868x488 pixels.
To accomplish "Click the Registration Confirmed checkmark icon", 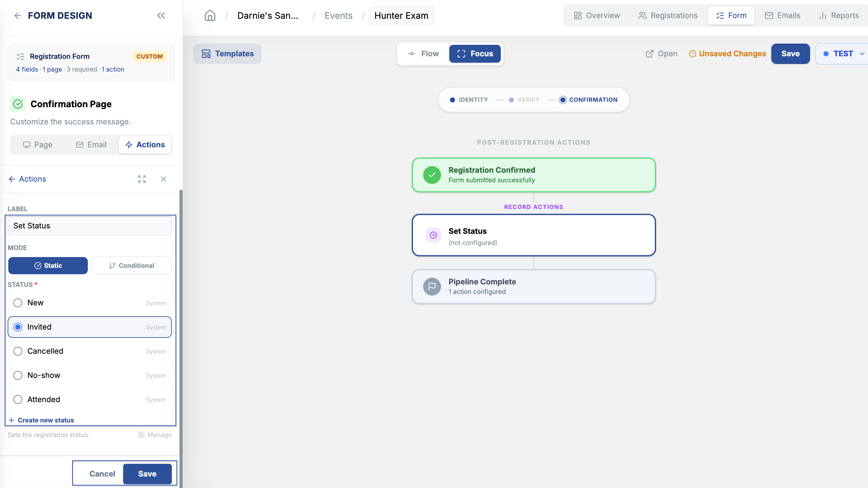I will (x=432, y=175).
